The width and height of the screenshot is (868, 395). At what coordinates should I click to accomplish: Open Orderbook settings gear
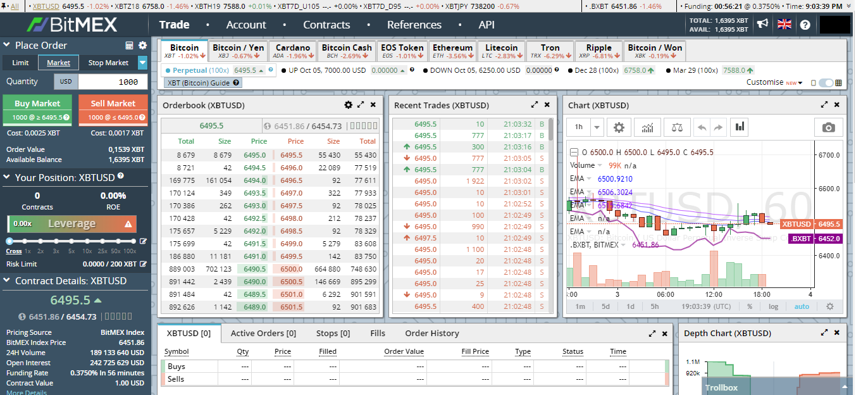point(348,105)
